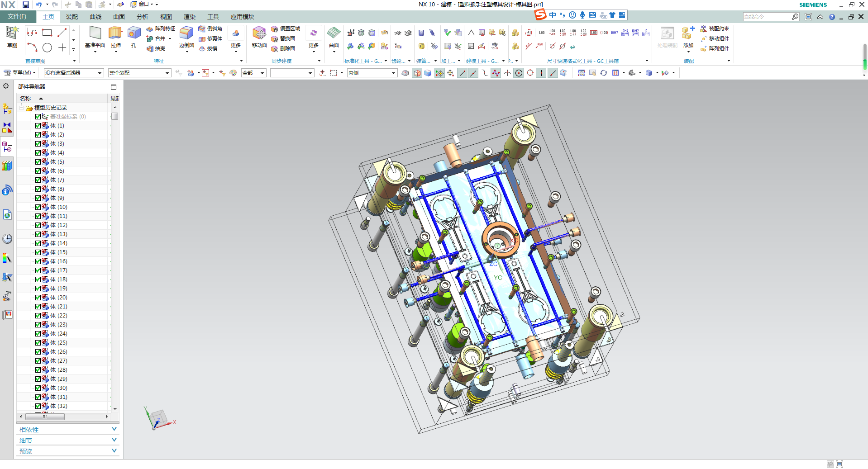The image size is (868, 469).
Task: Click the Move Face (移动面) icon
Action: [259, 33]
